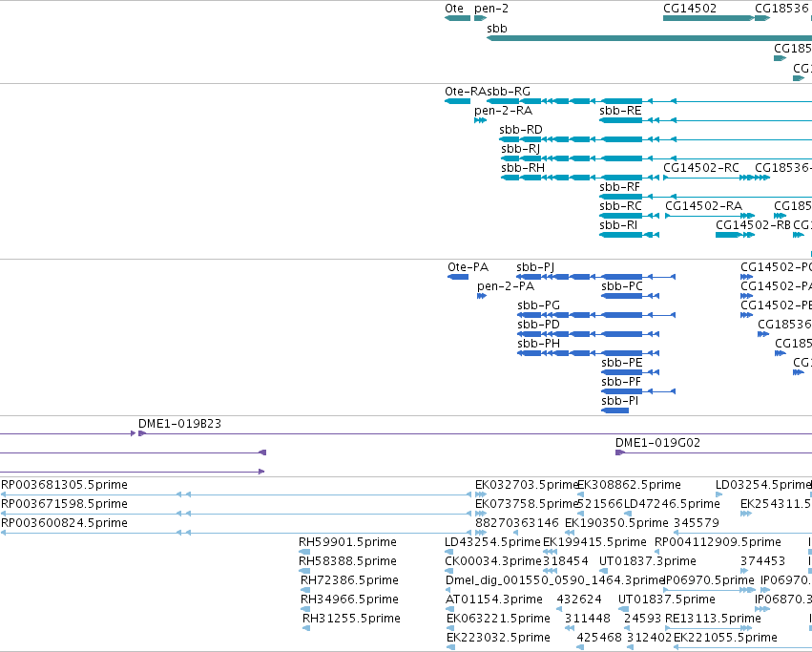The height and width of the screenshot is (652, 812).
Task: Select the 345579 EST label
Action: (697, 523)
